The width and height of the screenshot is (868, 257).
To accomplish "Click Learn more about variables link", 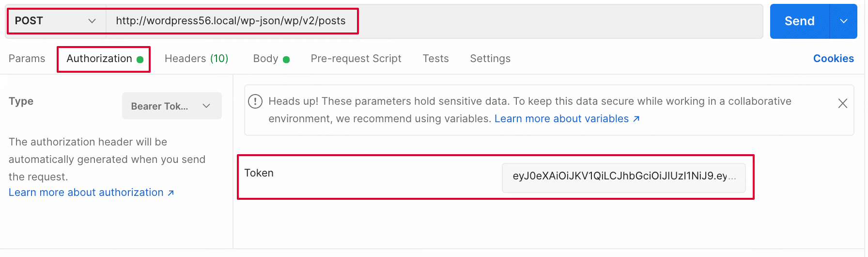I will tap(561, 119).
